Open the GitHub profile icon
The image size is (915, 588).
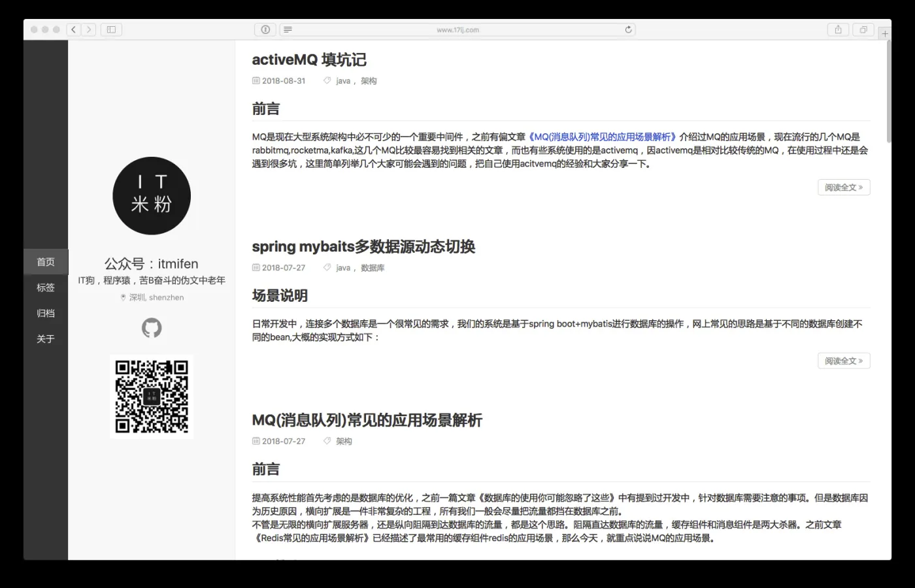(x=152, y=327)
